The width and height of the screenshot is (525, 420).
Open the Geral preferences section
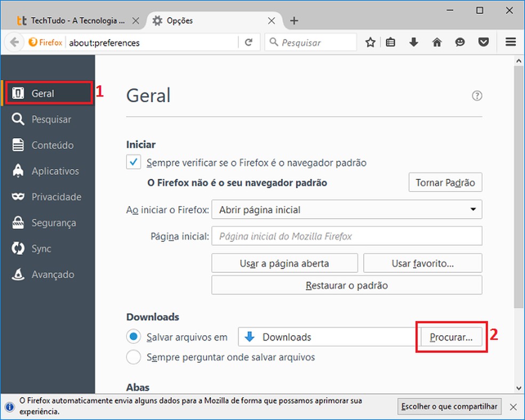[x=47, y=93]
